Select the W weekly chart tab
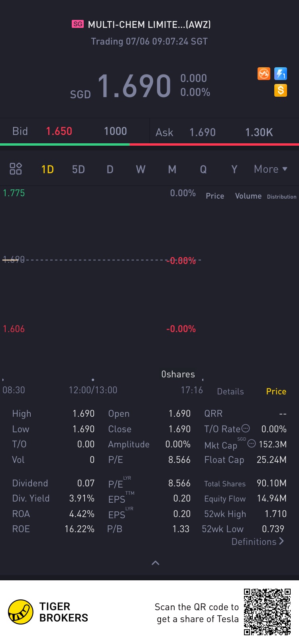 pyautogui.click(x=141, y=170)
